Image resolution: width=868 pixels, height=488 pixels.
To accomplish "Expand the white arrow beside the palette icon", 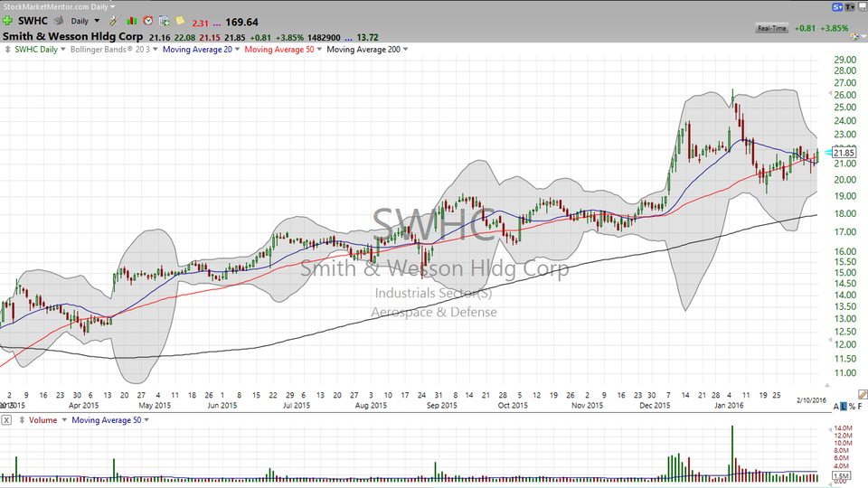I will (x=863, y=37).
